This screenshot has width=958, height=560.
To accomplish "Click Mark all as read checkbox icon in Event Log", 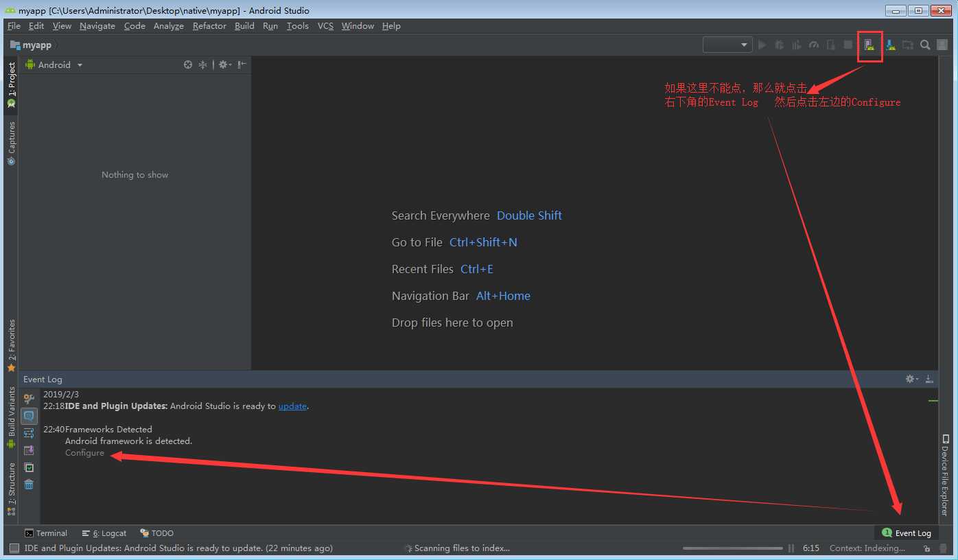I will coord(29,467).
